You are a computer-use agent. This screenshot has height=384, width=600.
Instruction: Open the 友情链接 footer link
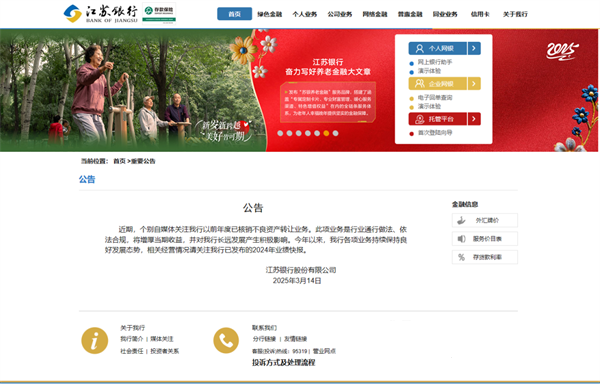pos(295,339)
